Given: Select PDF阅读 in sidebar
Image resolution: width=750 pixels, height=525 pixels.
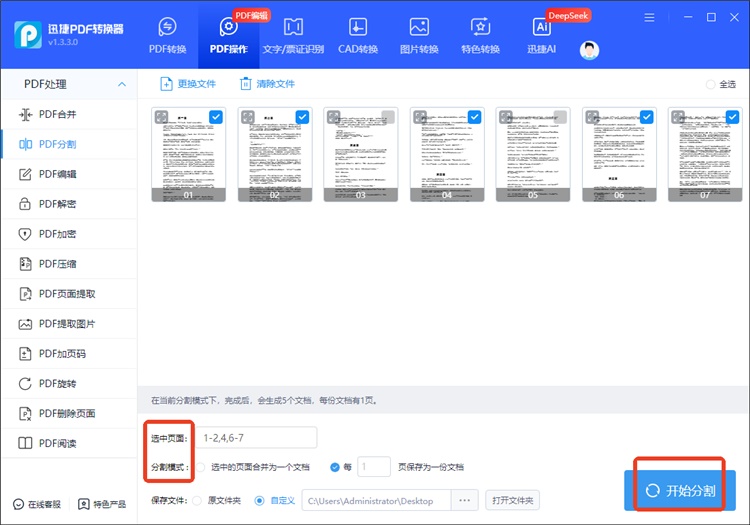Looking at the screenshot, I should pos(69,443).
